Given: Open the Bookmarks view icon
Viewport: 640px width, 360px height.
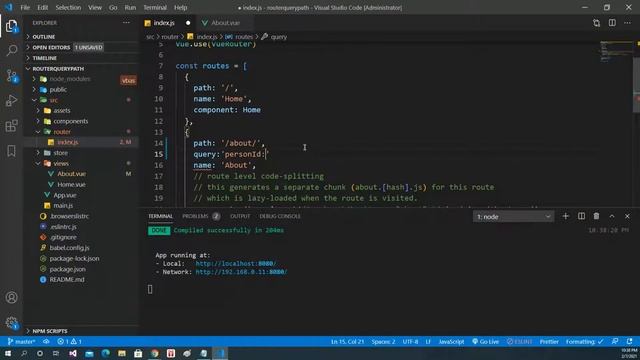Looking at the screenshot, I should (11, 151).
